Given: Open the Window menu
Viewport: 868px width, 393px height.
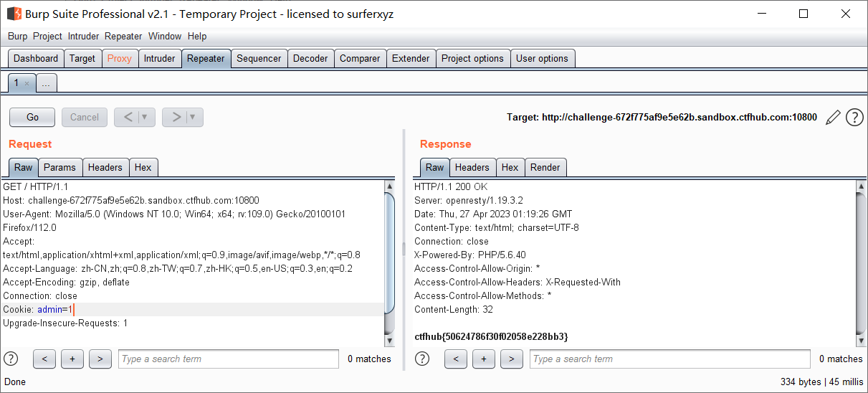Looking at the screenshot, I should (x=165, y=36).
